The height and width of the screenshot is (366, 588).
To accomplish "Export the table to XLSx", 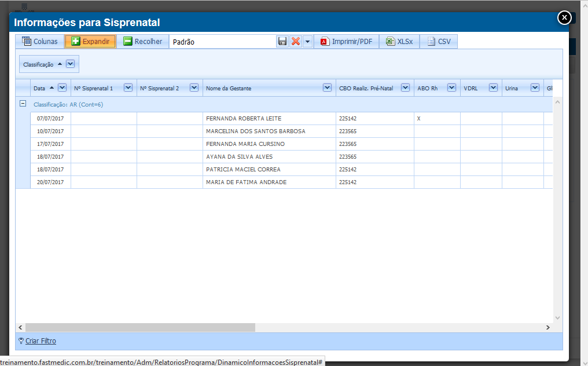I will 399,41.
